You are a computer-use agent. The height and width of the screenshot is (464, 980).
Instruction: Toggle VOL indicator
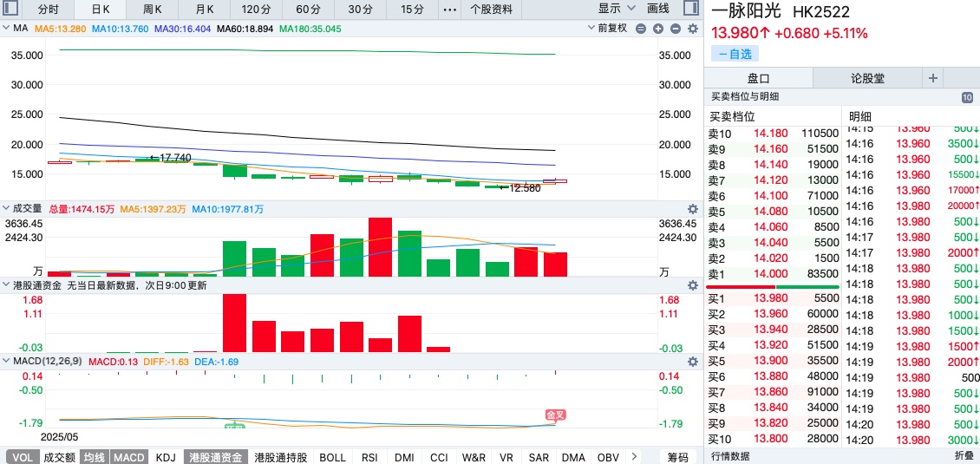pyautogui.click(x=23, y=457)
